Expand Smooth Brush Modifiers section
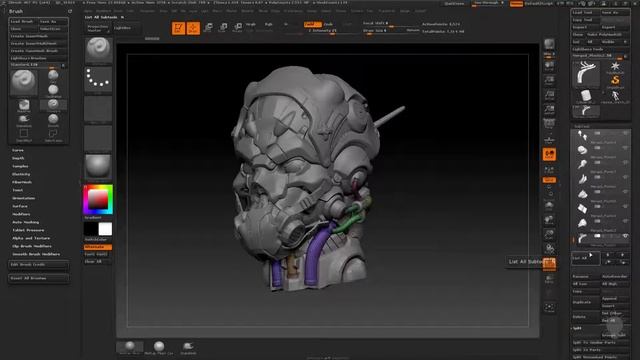 36,254
